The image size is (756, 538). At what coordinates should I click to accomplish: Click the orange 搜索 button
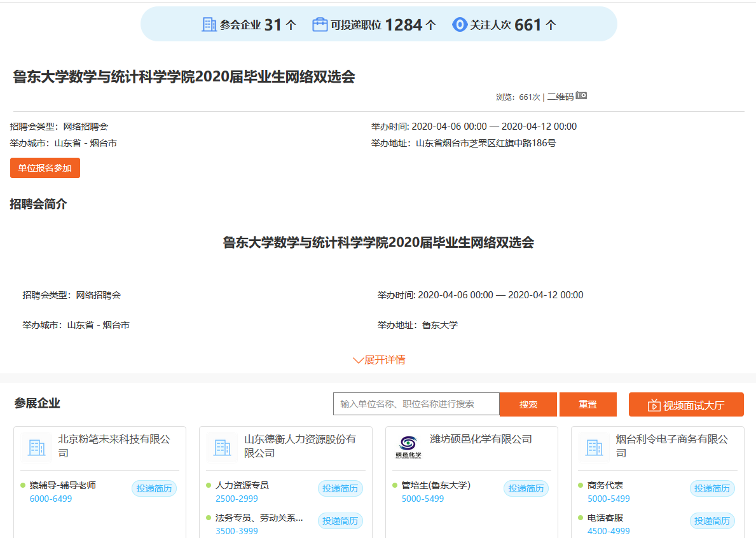point(528,404)
